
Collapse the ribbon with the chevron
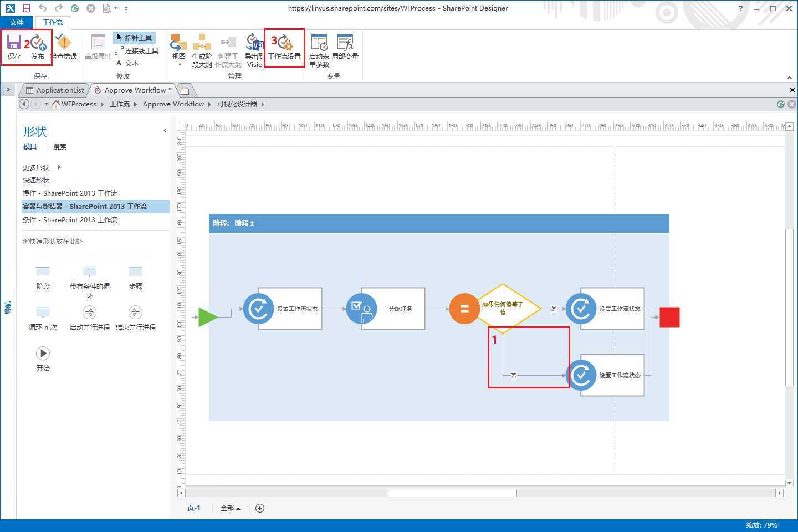point(789,78)
